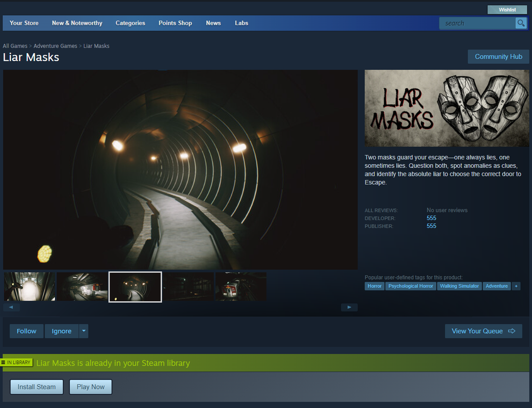Select the dark platform fourth thumbnail
The height and width of the screenshot is (408, 532).
coord(189,287)
